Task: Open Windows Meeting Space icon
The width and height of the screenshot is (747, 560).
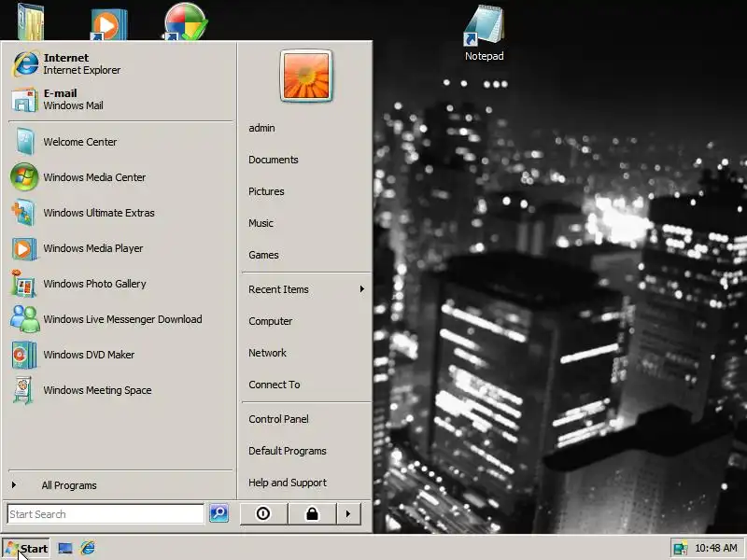Action: pos(22,390)
